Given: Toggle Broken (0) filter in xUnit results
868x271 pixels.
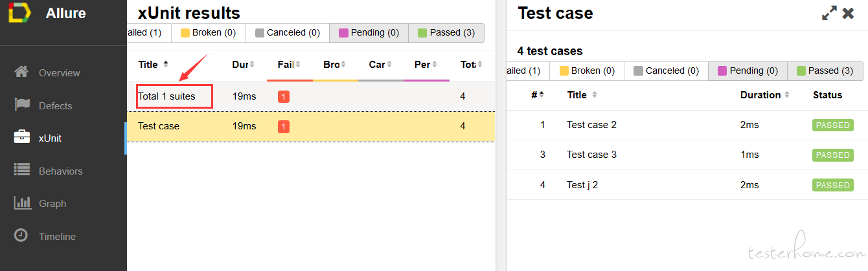Looking at the screenshot, I should point(208,33).
